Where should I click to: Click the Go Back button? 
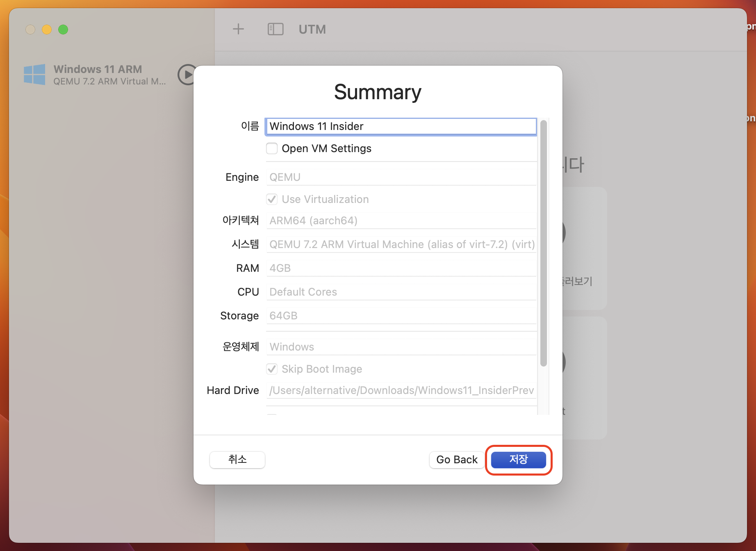[x=457, y=460]
